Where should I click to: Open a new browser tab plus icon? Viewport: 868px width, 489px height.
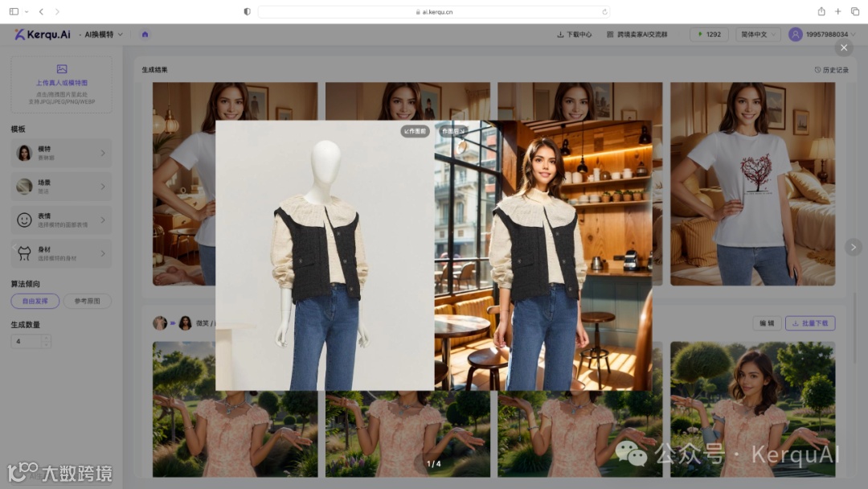pyautogui.click(x=838, y=11)
